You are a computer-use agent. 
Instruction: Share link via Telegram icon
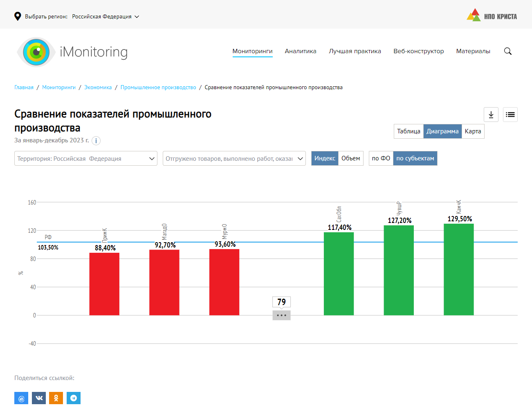pos(74,398)
